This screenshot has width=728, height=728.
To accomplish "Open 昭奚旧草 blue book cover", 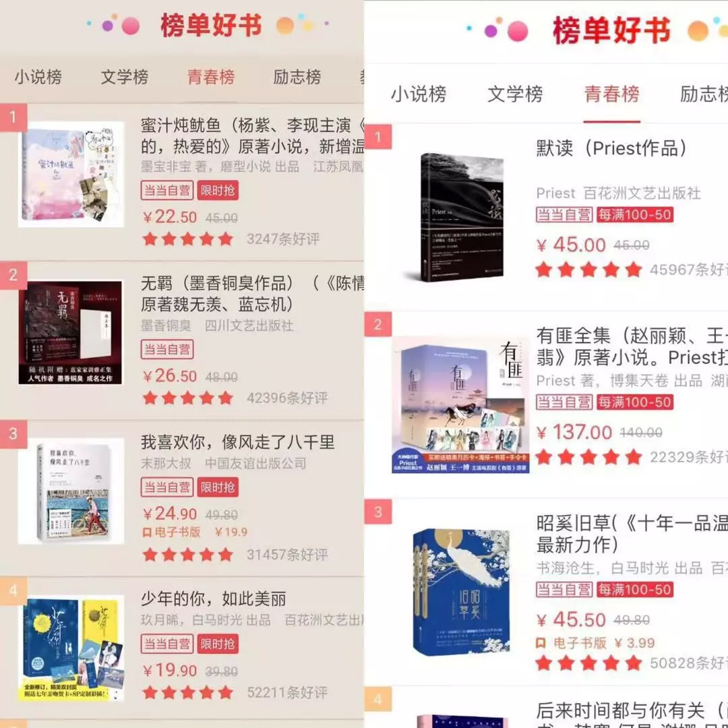I will [x=462, y=592].
